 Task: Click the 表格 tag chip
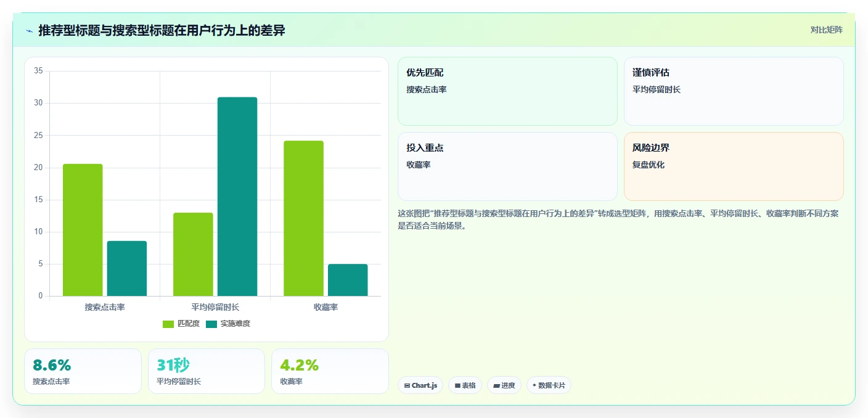465,385
